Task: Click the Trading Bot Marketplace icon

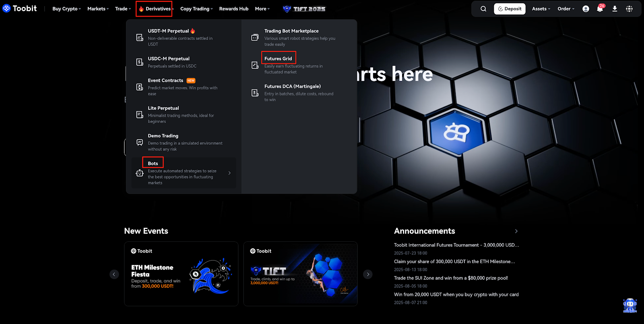Action: pos(255,37)
